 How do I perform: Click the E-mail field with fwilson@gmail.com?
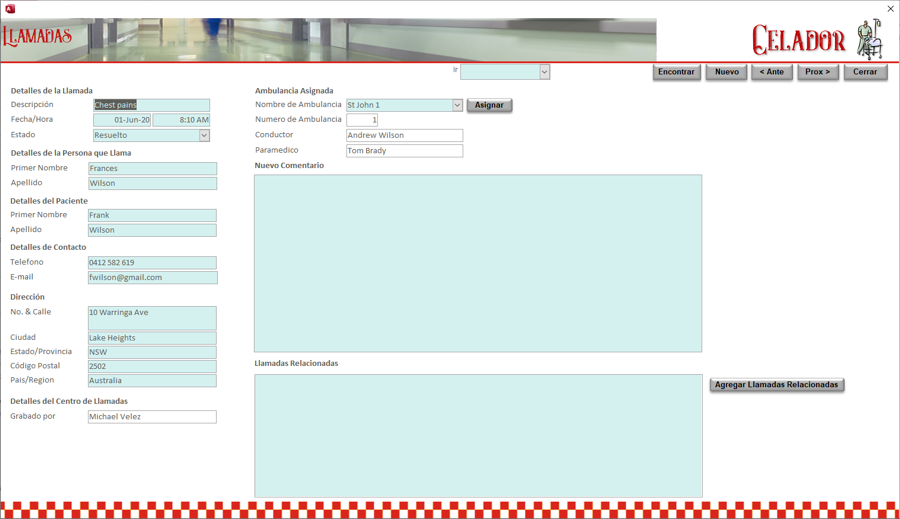(x=152, y=278)
